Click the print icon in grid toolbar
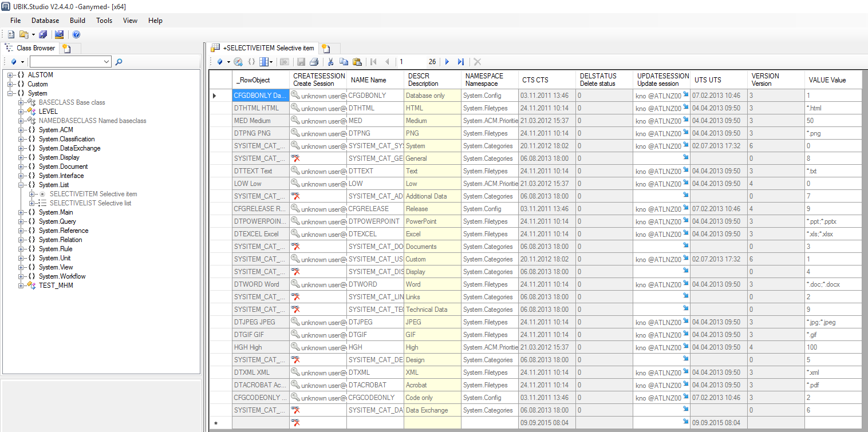868x432 pixels. 314,62
